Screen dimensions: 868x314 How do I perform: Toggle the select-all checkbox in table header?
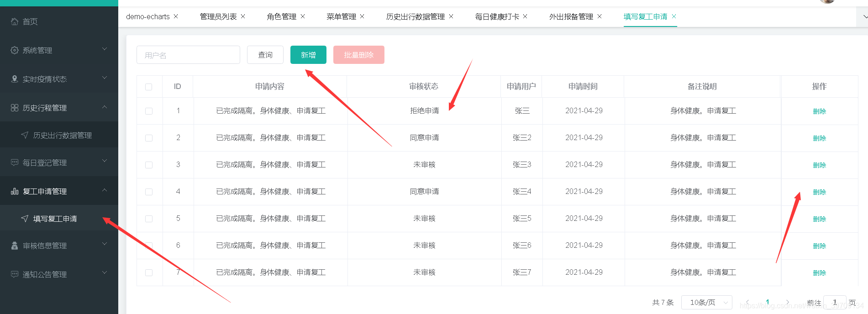pos(149,87)
